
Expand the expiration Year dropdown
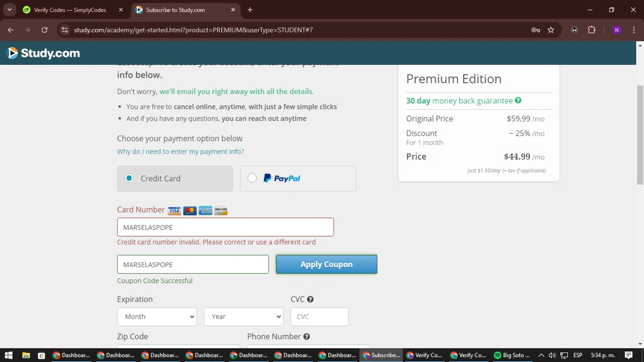[244, 316]
